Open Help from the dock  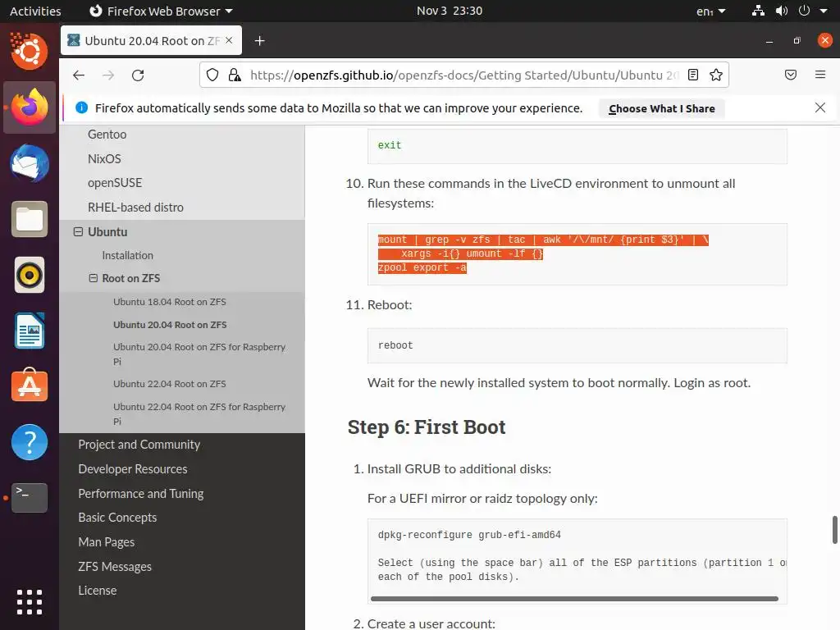tap(30, 442)
